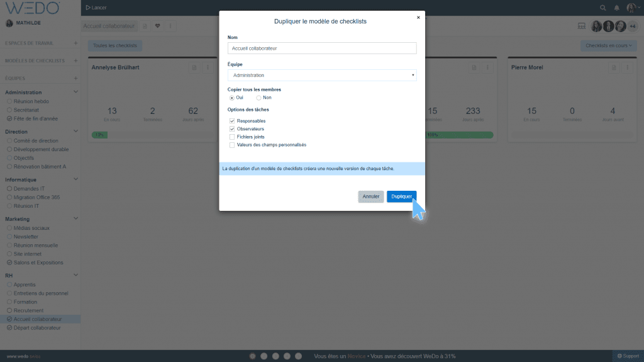Select Départ collaborateur in the sidebar
The width and height of the screenshot is (644, 362).
(x=37, y=328)
